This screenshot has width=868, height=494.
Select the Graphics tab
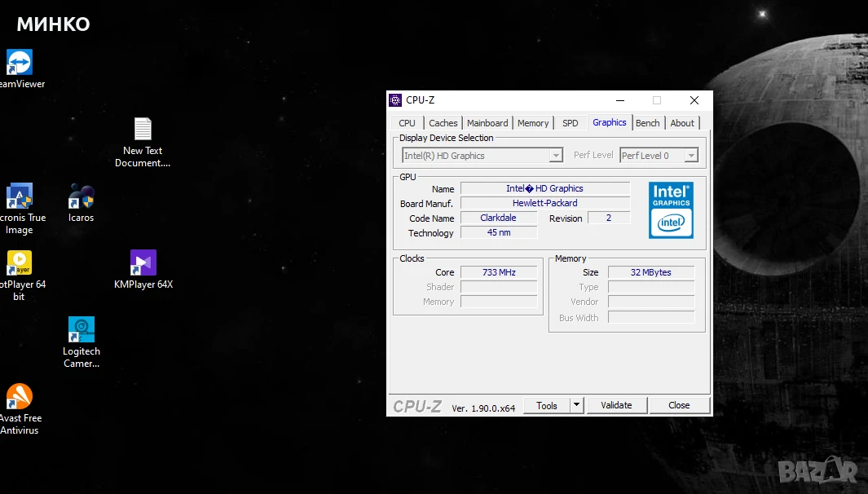pos(610,122)
